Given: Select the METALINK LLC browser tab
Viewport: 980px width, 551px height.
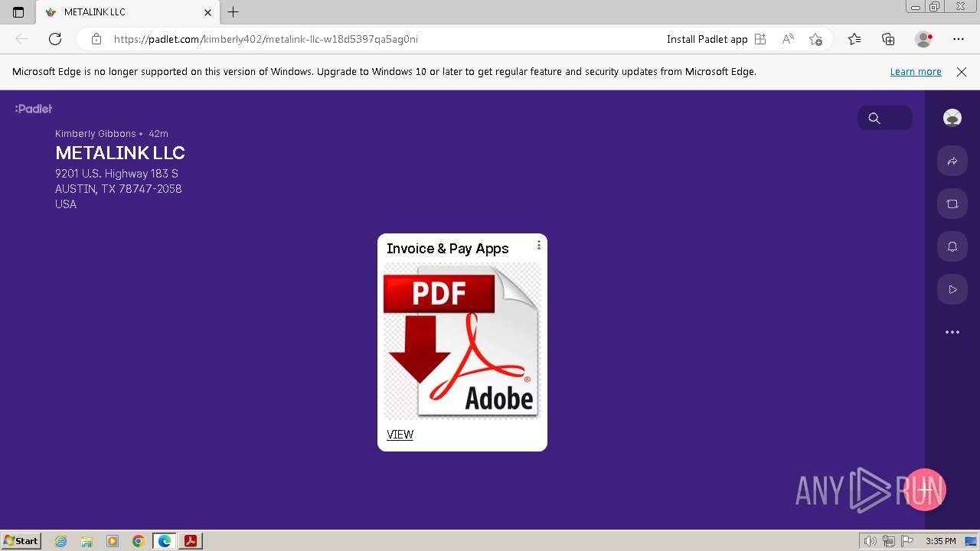Looking at the screenshot, I should pos(128,12).
